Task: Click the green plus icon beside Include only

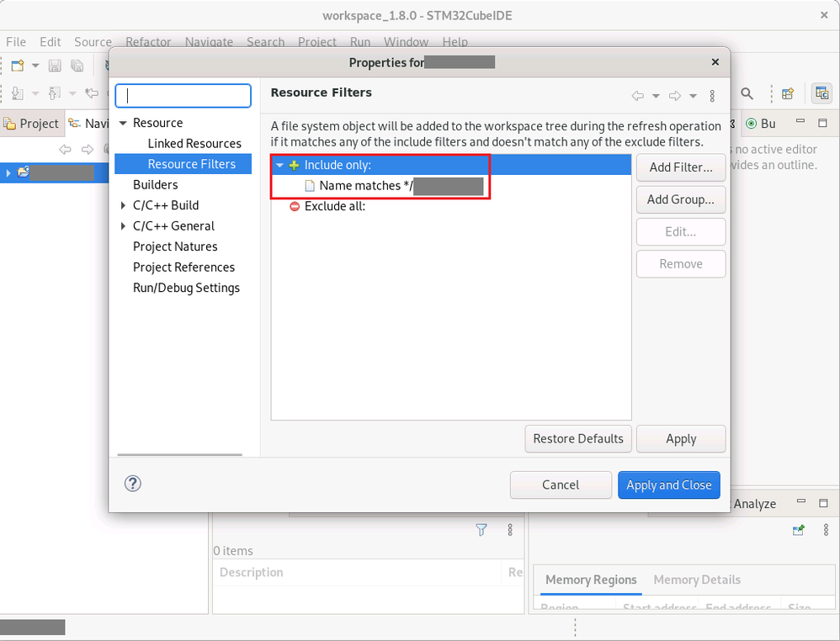Action: pyautogui.click(x=294, y=166)
